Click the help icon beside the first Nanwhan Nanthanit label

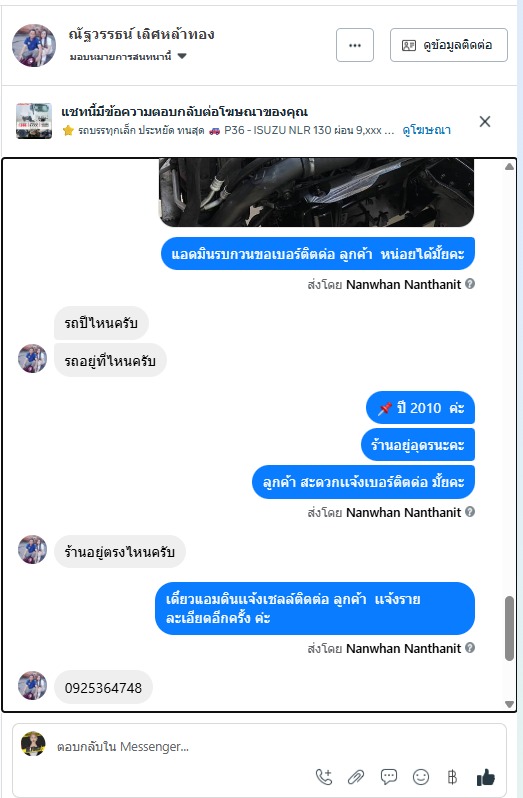(x=470, y=283)
